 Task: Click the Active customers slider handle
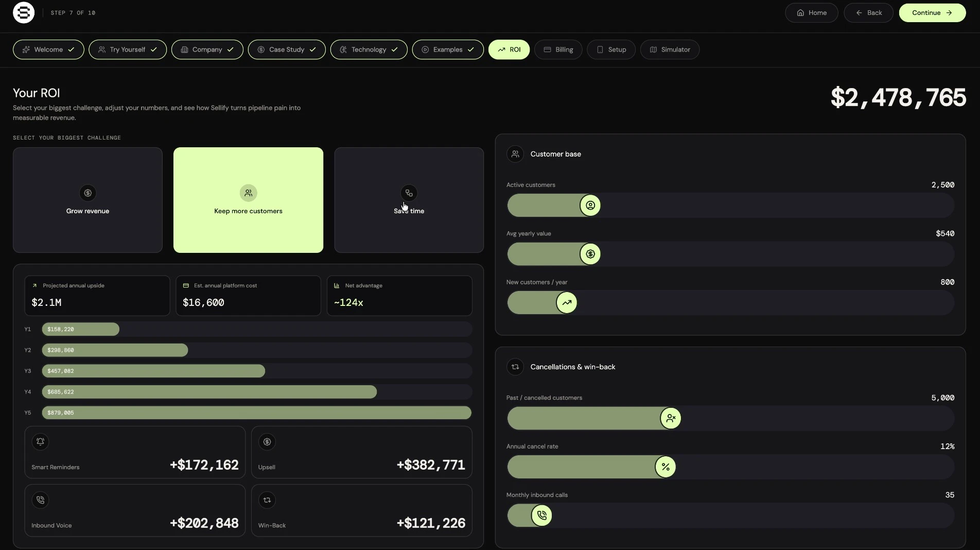coord(590,205)
